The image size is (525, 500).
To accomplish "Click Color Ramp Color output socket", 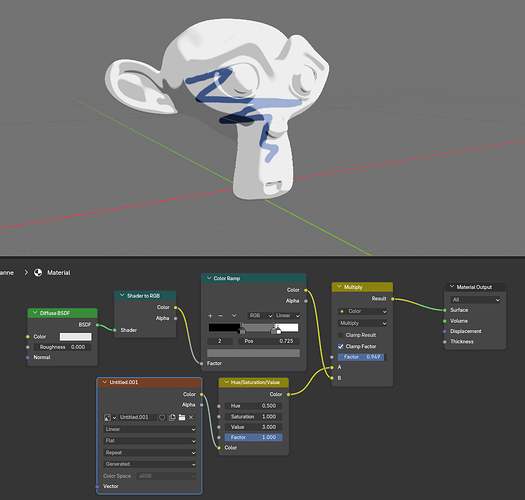I will coord(306,290).
